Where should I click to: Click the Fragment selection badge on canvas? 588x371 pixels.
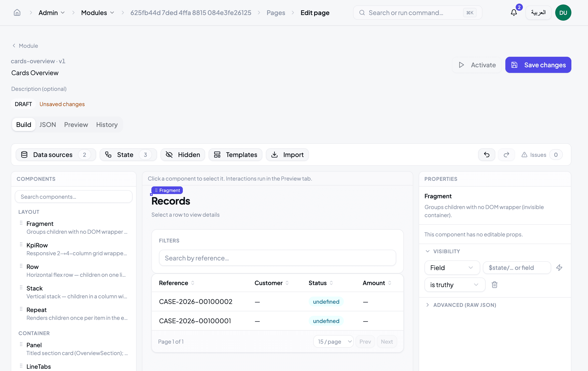tap(167, 190)
